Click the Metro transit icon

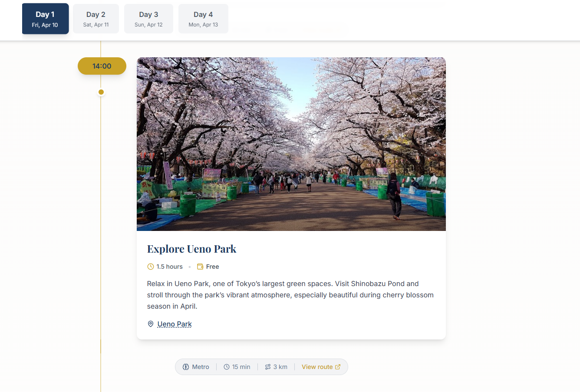[186, 367]
